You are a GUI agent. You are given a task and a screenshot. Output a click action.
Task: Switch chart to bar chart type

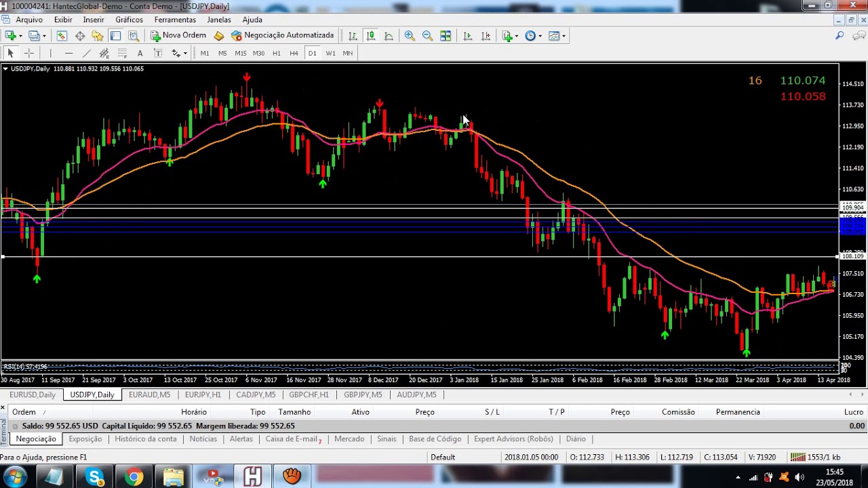353,36
